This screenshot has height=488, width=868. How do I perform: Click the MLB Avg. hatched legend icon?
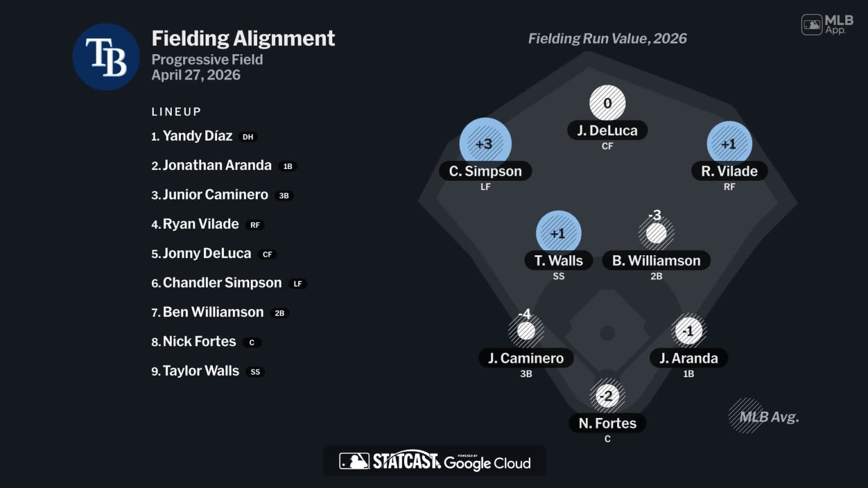(746, 416)
